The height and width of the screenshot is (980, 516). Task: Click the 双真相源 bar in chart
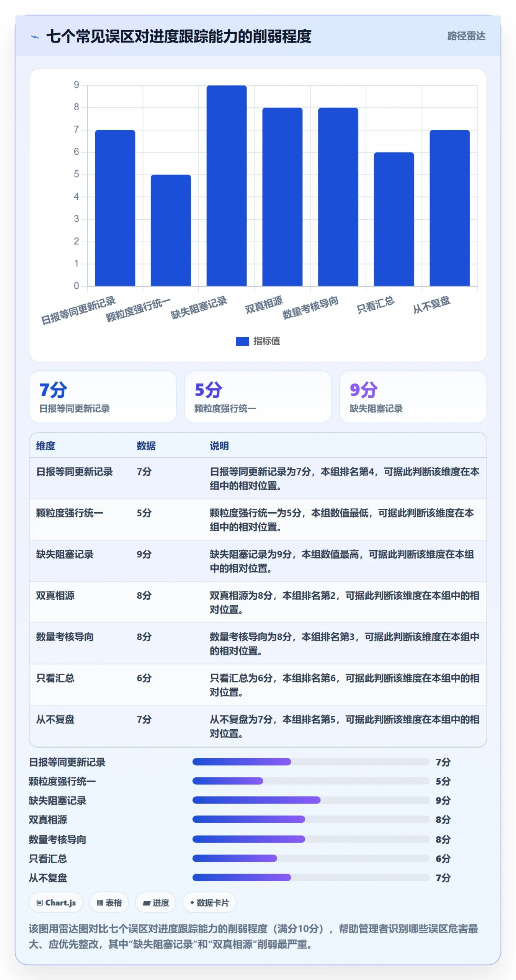click(x=282, y=197)
